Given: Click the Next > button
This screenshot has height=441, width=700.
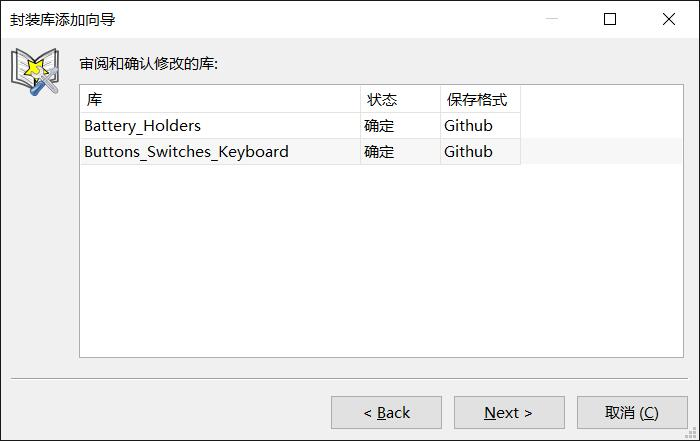Looking at the screenshot, I should [x=509, y=412].
